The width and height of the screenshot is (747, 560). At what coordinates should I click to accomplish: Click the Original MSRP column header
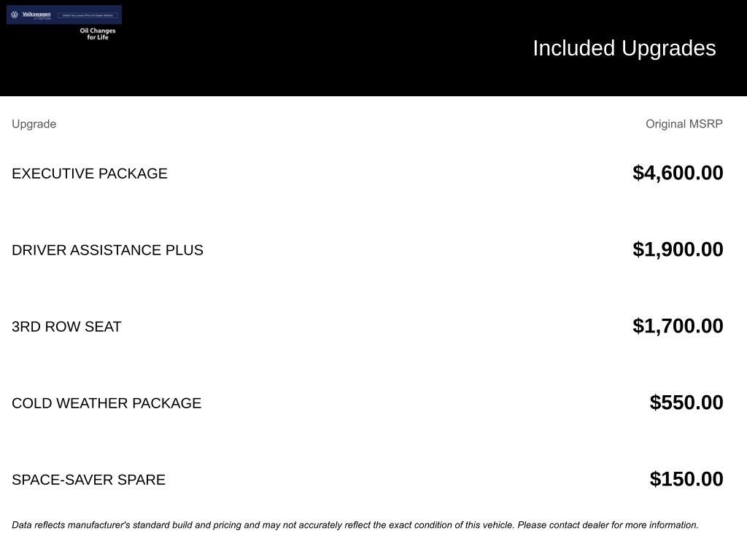pos(684,124)
